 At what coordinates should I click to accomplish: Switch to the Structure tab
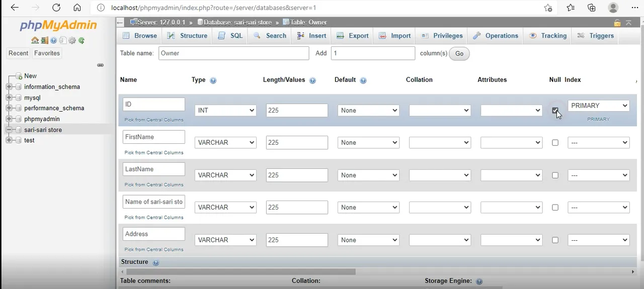(x=187, y=36)
